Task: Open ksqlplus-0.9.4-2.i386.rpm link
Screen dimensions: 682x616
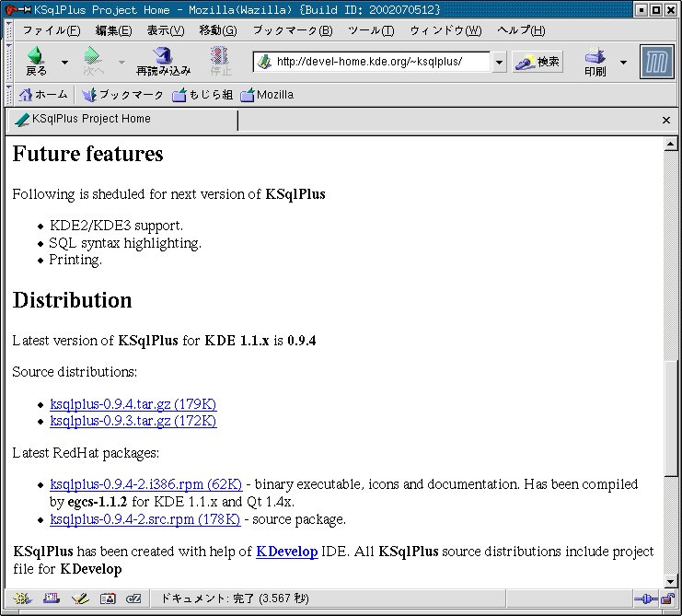Action: point(145,483)
